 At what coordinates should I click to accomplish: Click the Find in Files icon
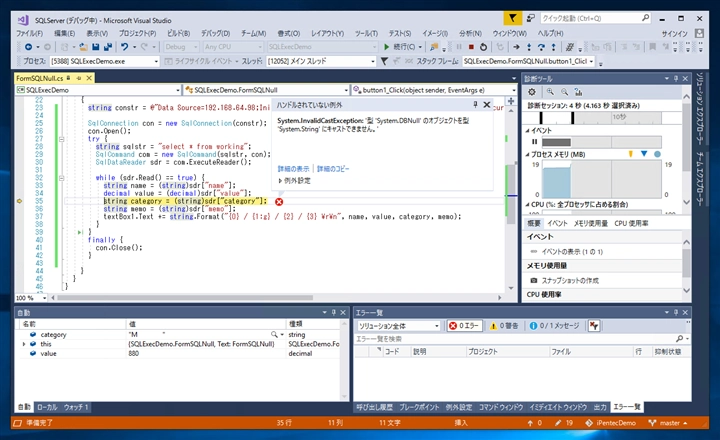433,47
